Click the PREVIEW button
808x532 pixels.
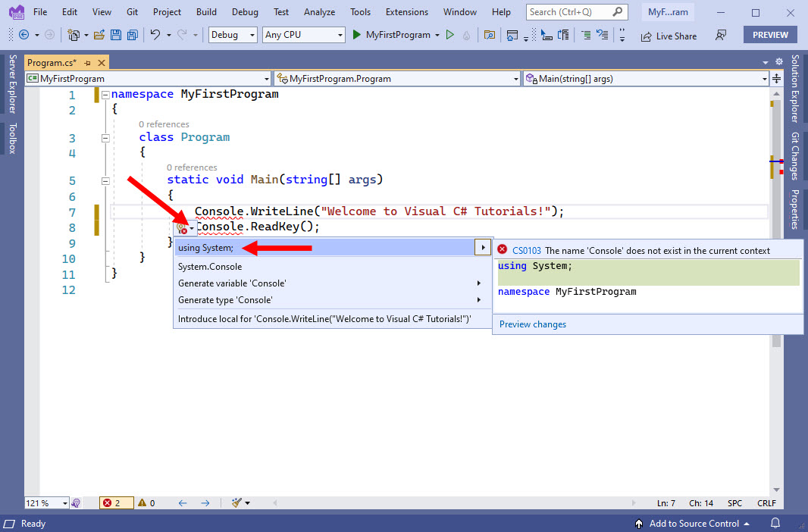pyautogui.click(x=770, y=34)
